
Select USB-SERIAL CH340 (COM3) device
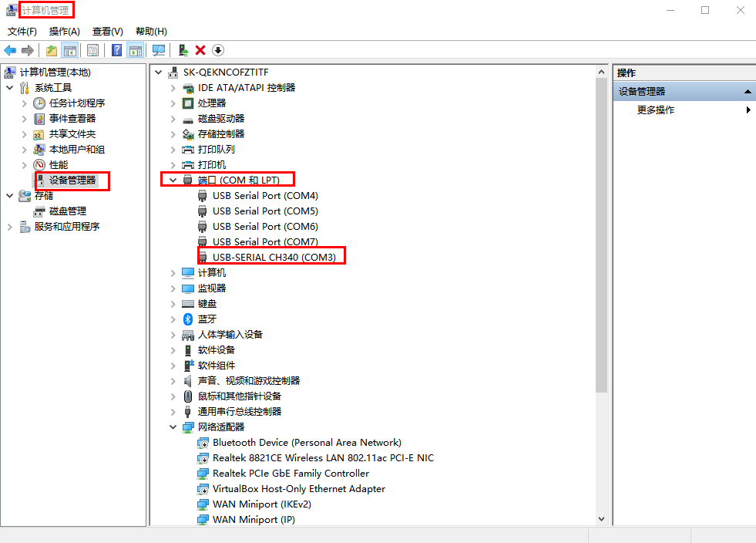[274, 257]
